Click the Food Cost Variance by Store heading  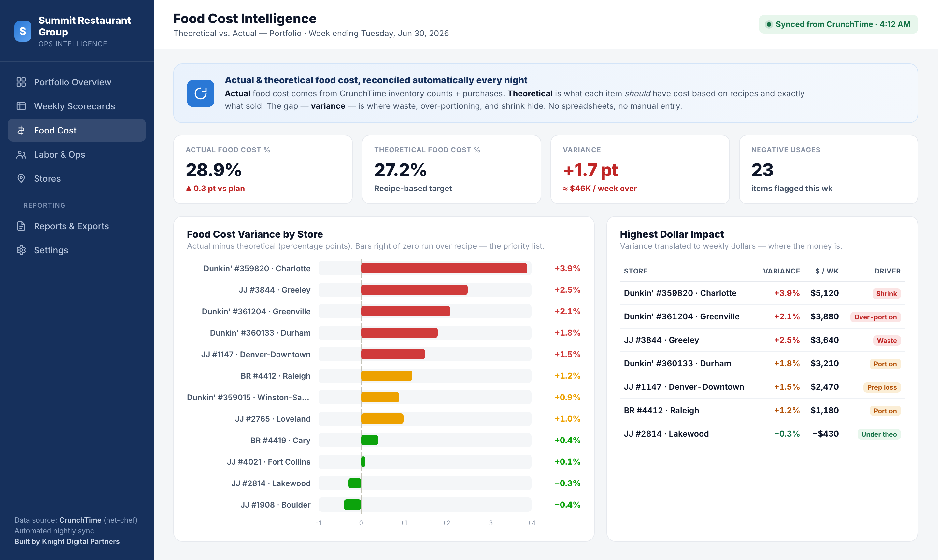[x=255, y=234]
